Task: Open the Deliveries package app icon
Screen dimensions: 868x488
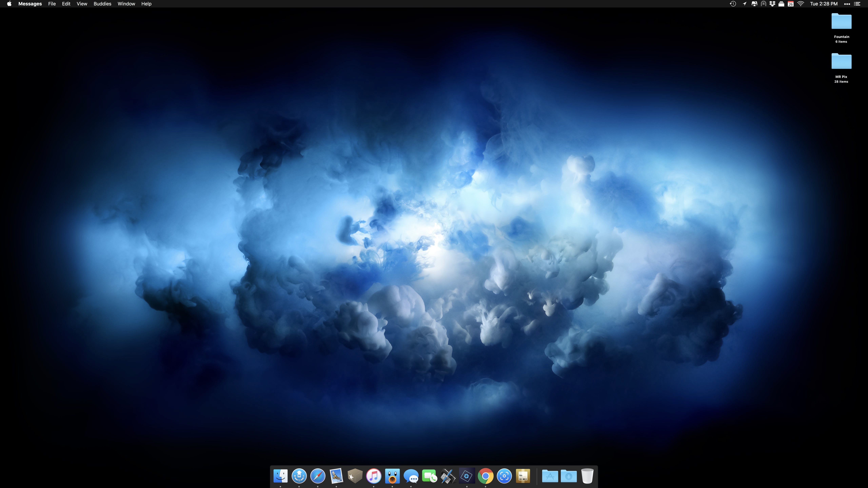Action: 523,476
